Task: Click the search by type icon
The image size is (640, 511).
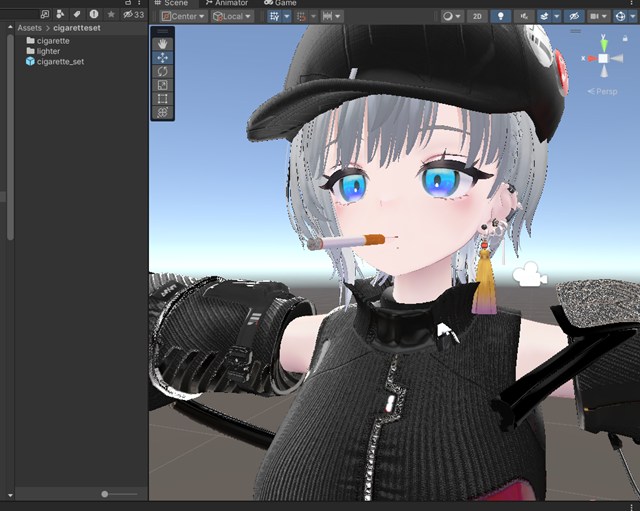Action: 60,15
